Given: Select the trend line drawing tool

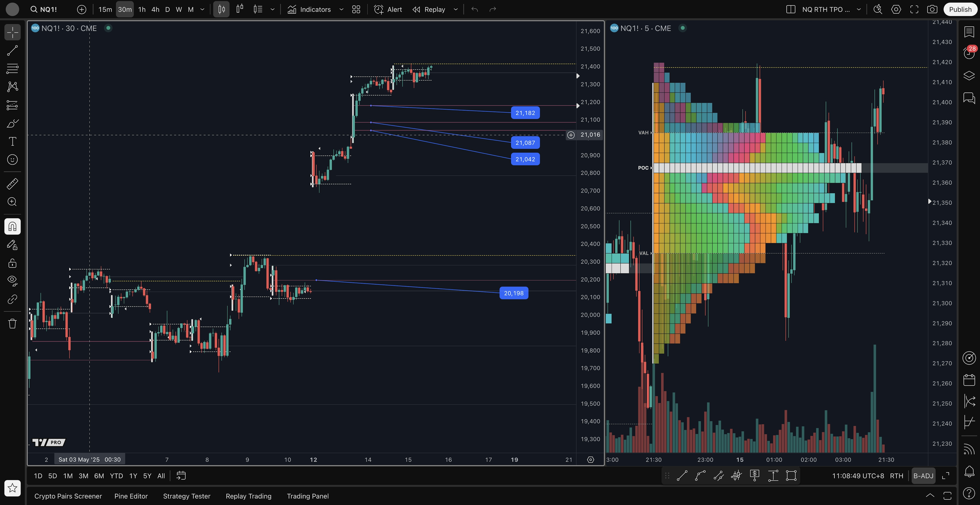Looking at the screenshot, I should 12,51.
